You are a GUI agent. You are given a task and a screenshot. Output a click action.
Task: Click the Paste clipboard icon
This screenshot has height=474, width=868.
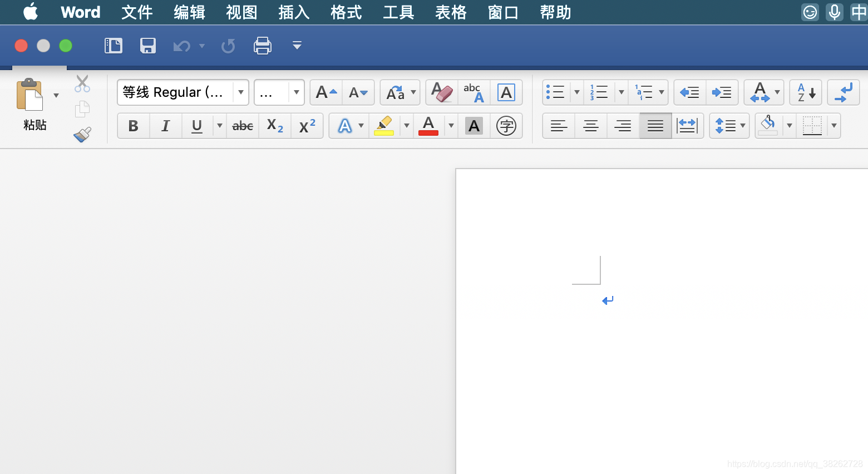pos(29,95)
